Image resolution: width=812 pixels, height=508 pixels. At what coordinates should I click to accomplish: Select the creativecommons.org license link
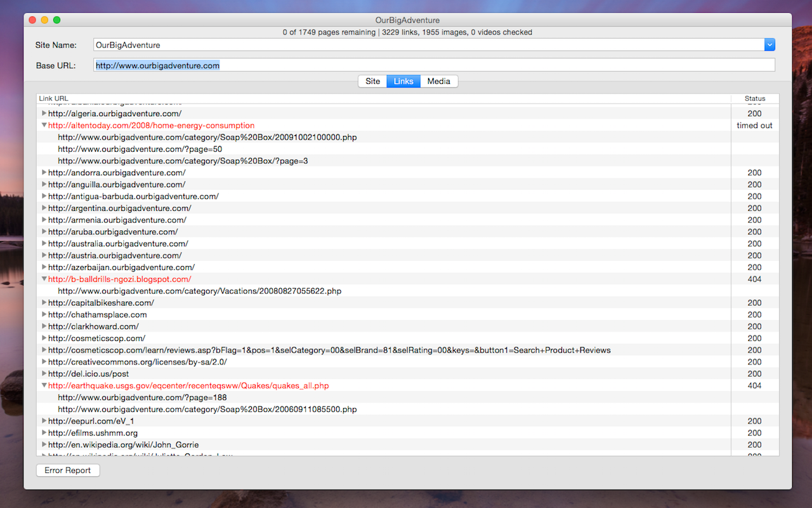(119, 361)
